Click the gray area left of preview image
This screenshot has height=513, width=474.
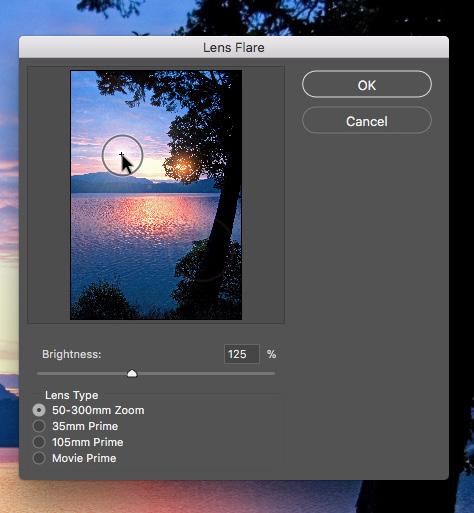(x=49, y=195)
